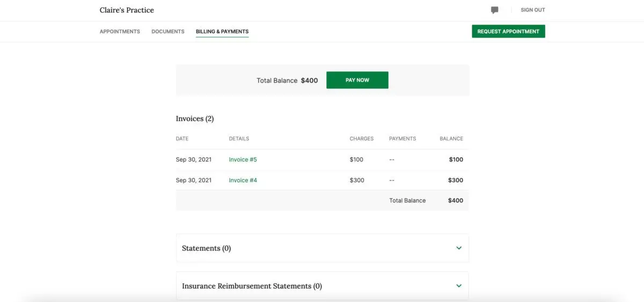This screenshot has height=302, width=644.
Task: Sign out of the portal
Action: pos(533,10)
